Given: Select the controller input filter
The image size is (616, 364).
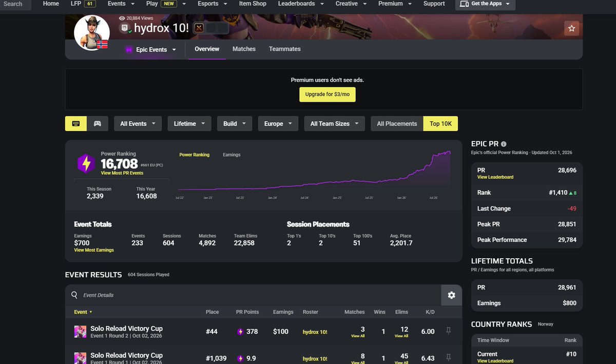Looking at the screenshot, I should point(98,124).
